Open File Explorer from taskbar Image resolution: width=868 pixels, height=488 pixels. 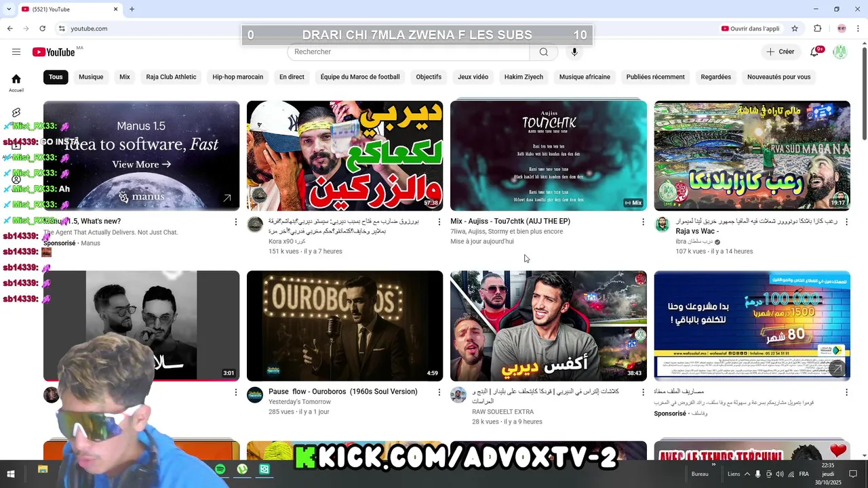43,470
